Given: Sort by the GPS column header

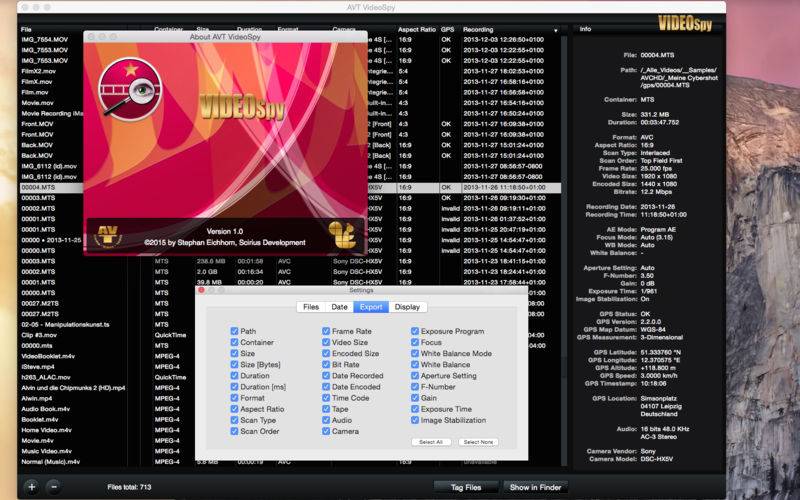Looking at the screenshot, I should [447, 30].
